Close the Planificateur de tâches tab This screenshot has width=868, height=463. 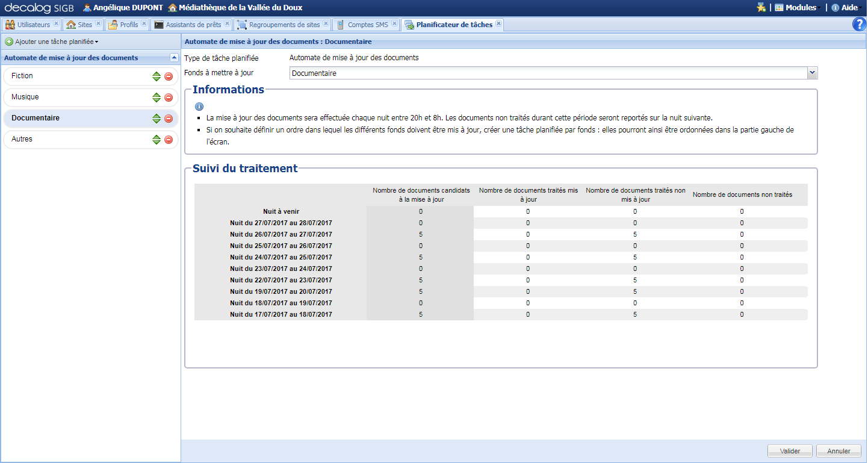point(498,24)
